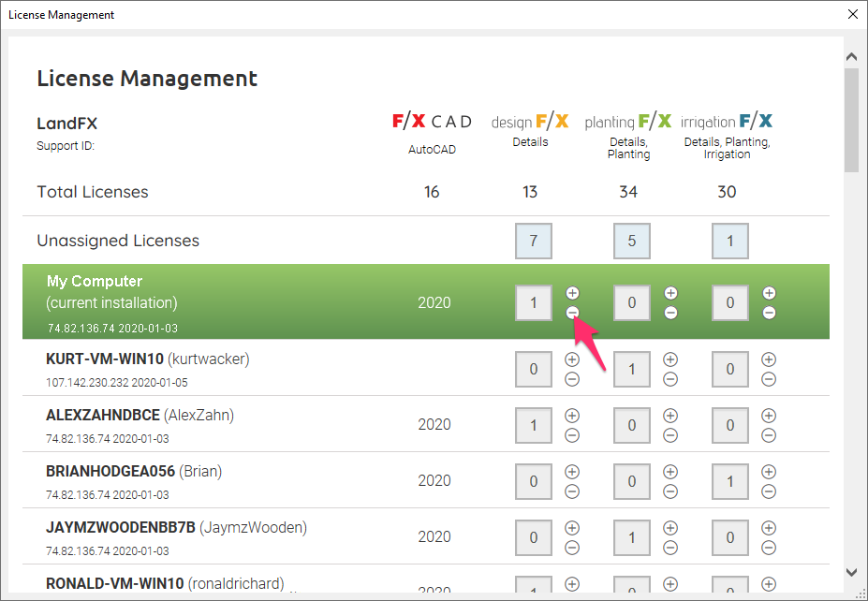The image size is (868, 601).
Task: Add design F/X license to KURT-VM-WIN10
Action: click(x=572, y=359)
